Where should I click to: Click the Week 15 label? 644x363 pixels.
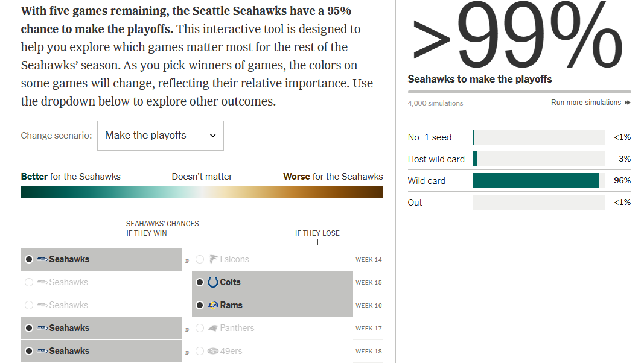(368, 282)
